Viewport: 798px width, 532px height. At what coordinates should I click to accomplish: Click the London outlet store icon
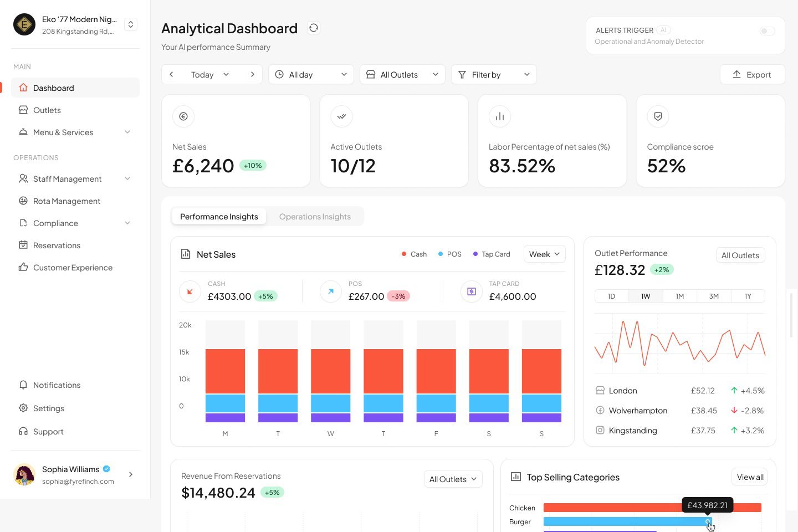point(600,390)
